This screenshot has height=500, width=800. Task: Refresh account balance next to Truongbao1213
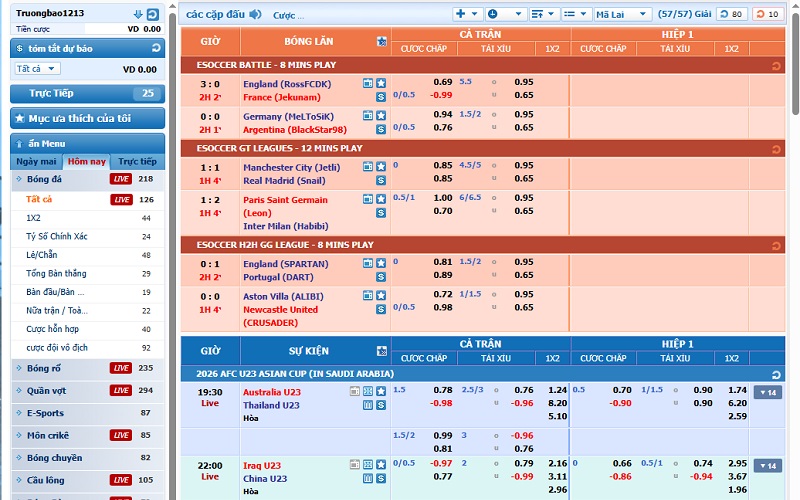[x=152, y=14]
